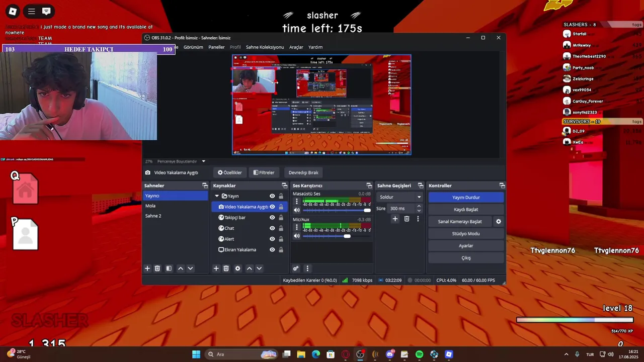Hide the Alert source
The width and height of the screenshot is (644, 362).
coord(272,239)
